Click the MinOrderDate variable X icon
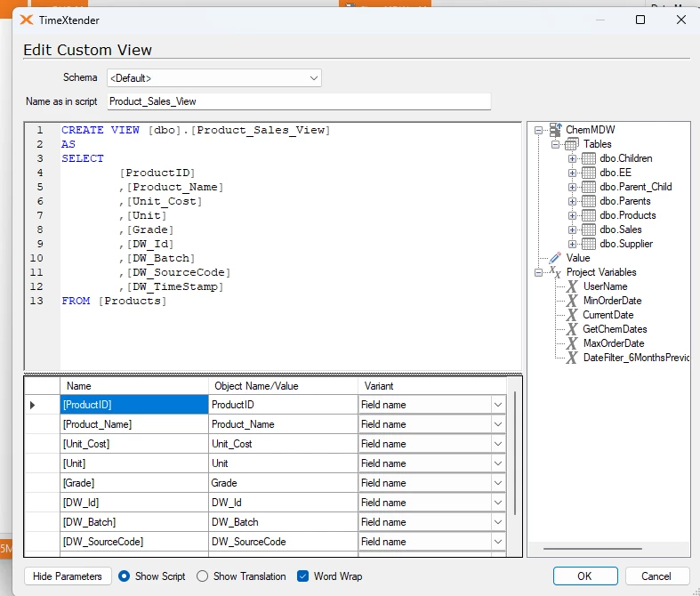Image resolution: width=700 pixels, height=596 pixels. pos(572,301)
